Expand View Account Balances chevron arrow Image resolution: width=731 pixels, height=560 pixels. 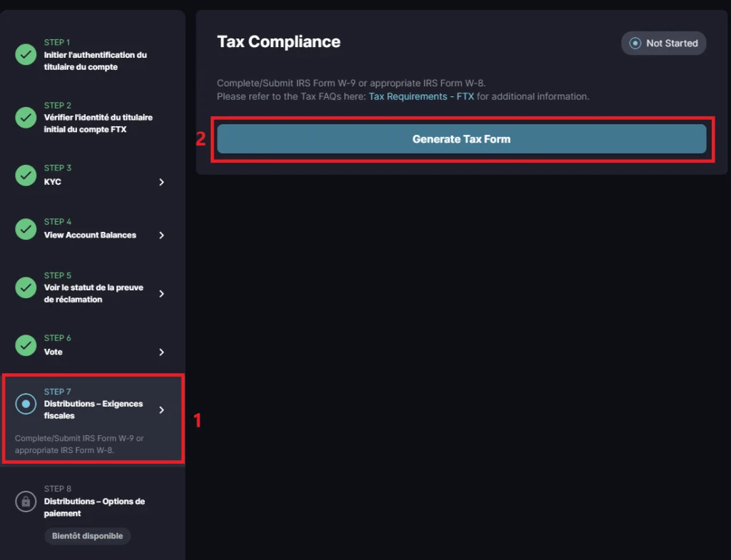(161, 235)
